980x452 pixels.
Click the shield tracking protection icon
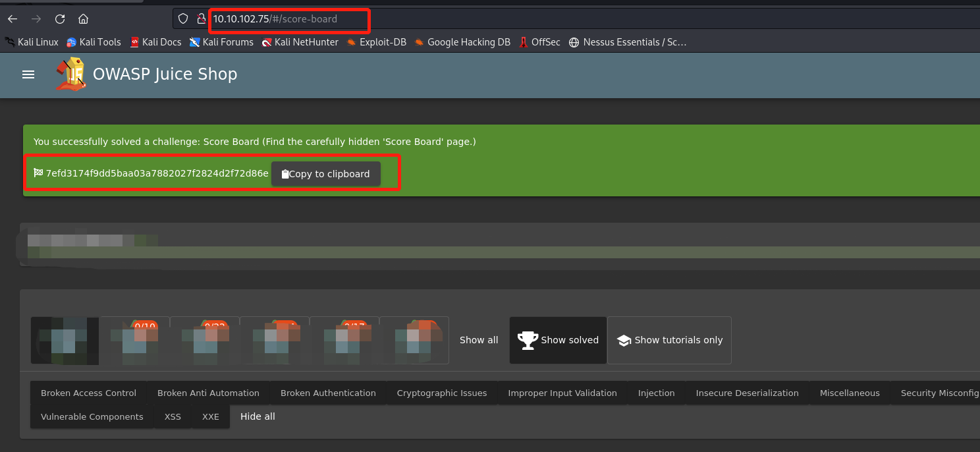pyautogui.click(x=184, y=19)
